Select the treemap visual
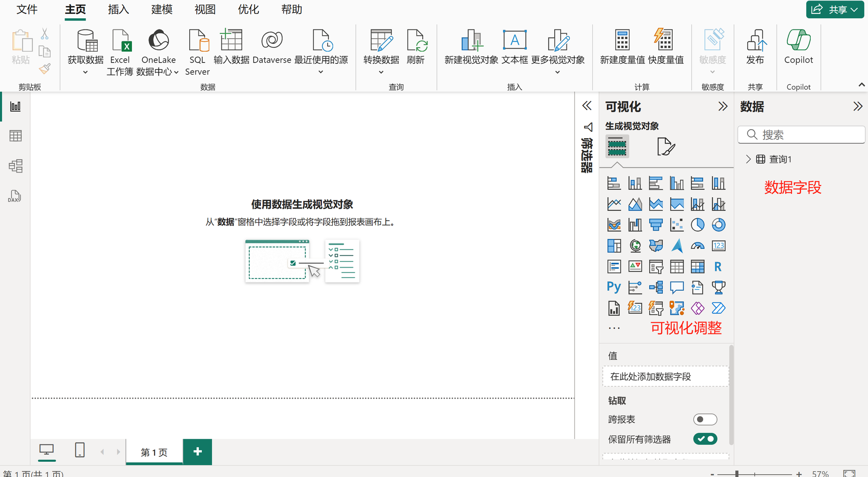The image size is (868, 477). (614, 245)
